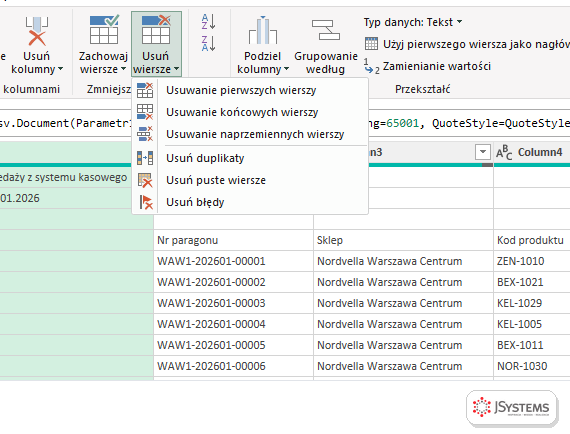
Task: Click the Usuń wiersze table icon
Action: click(x=156, y=31)
